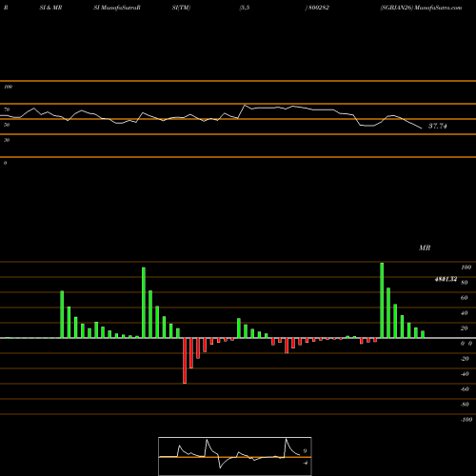Viewport: 476px width, 476px height.
Task: Click the MR value 4841.32
Action: (x=446, y=279)
